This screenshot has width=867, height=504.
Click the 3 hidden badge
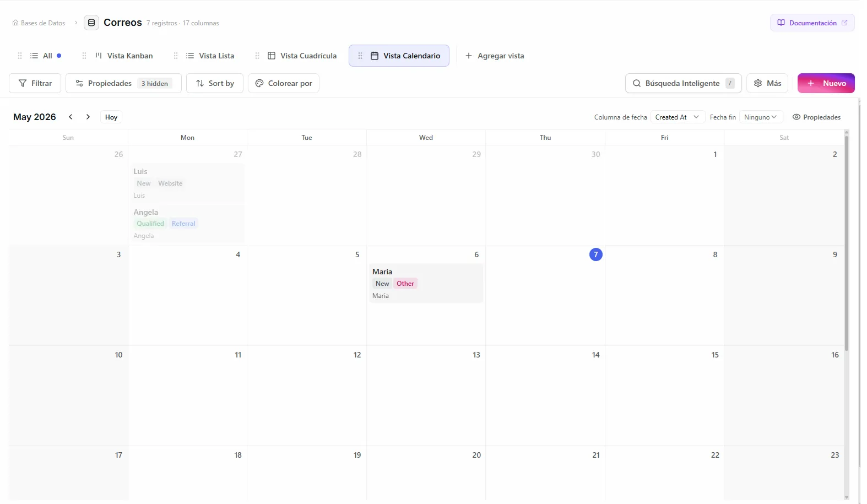[155, 83]
